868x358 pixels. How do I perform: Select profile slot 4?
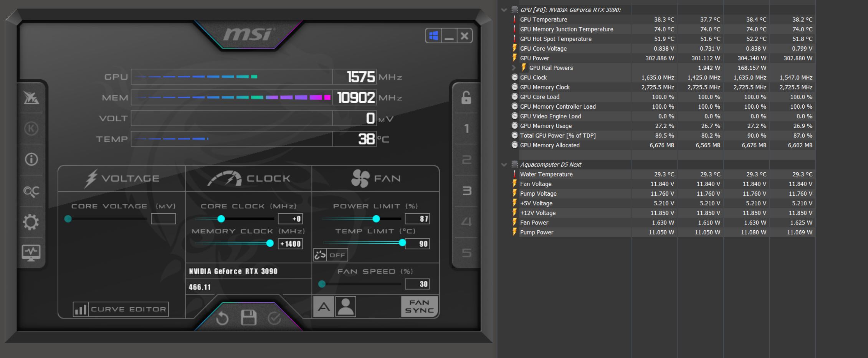click(x=466, y=222)
